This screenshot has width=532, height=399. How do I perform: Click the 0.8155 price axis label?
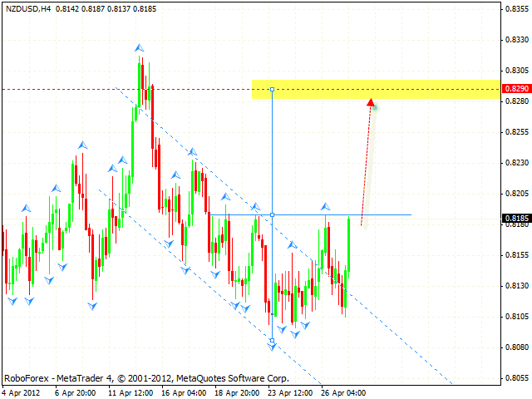517,255
